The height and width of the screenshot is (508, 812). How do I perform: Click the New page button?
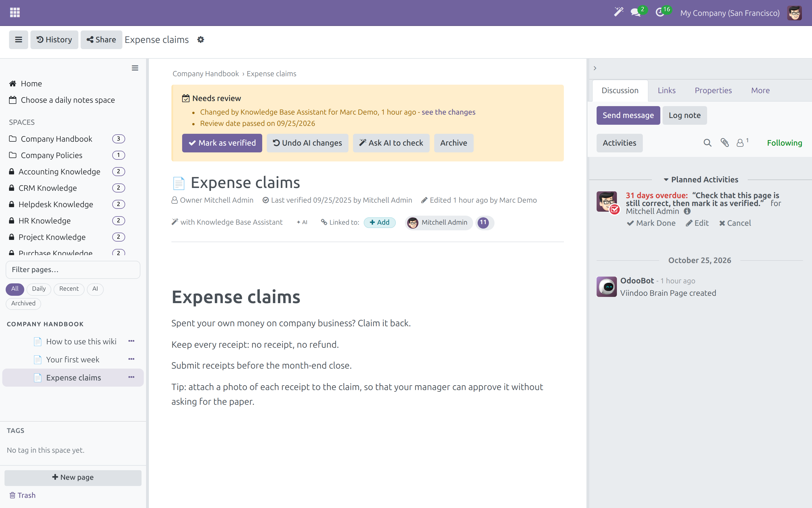(x=73, y=478)
